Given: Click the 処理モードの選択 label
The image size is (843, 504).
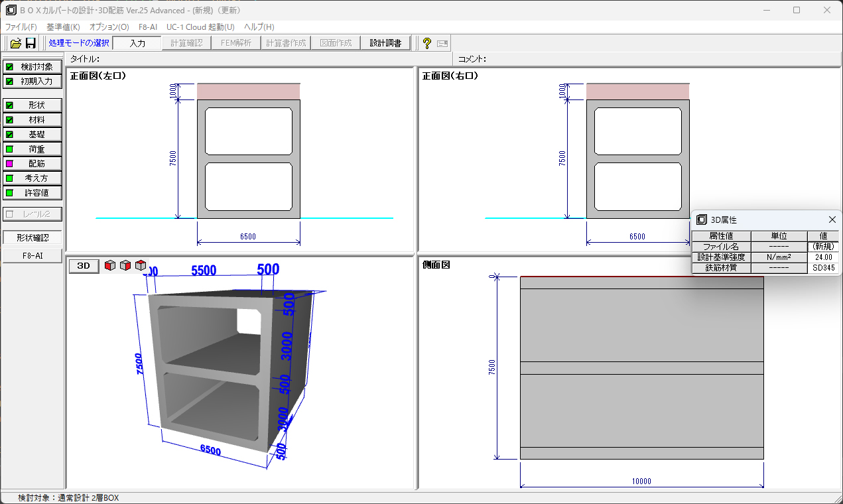Looking at the screenshot, I should (79, 43).
